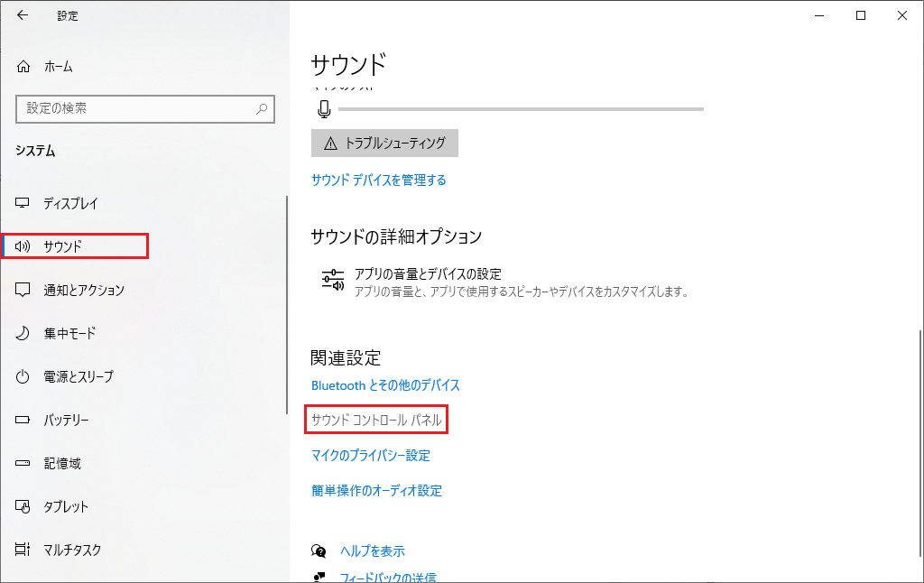Open マイクのプライバシー設定 link
The height and width of the screenshot is (583, 924).
coord(370,456)
